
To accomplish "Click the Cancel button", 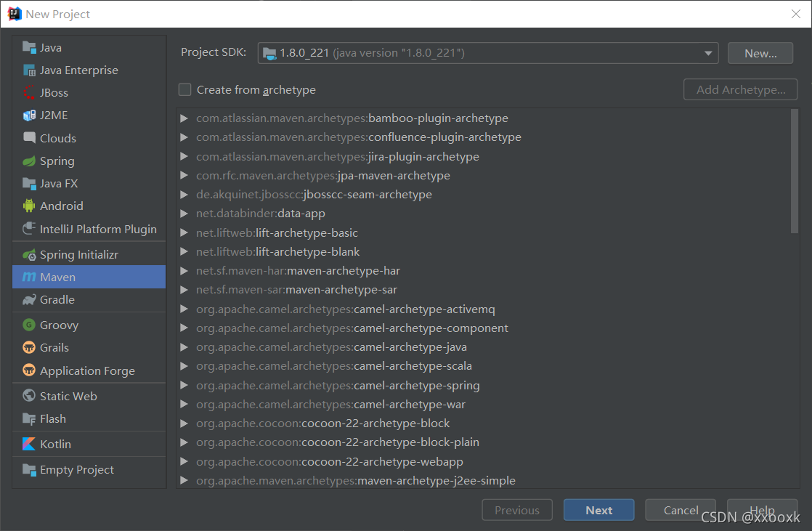I will tap(681, 510).
